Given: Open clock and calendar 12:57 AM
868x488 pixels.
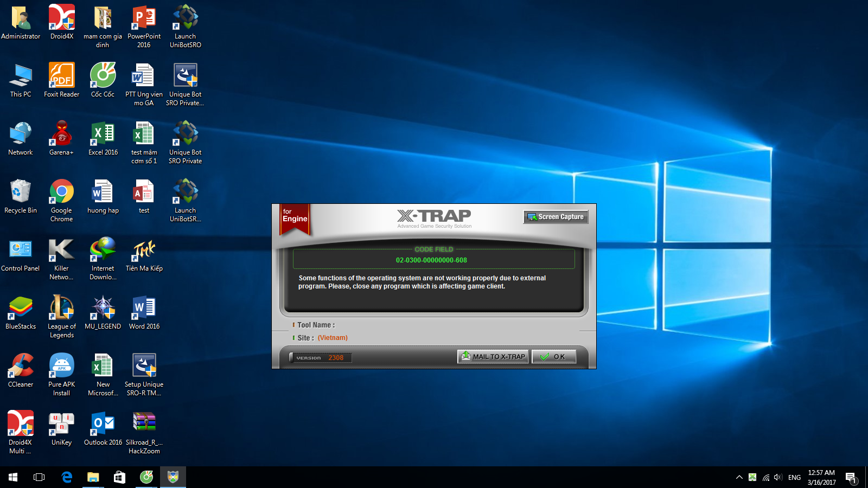Looking at the screenshot, I should point(821,477).
